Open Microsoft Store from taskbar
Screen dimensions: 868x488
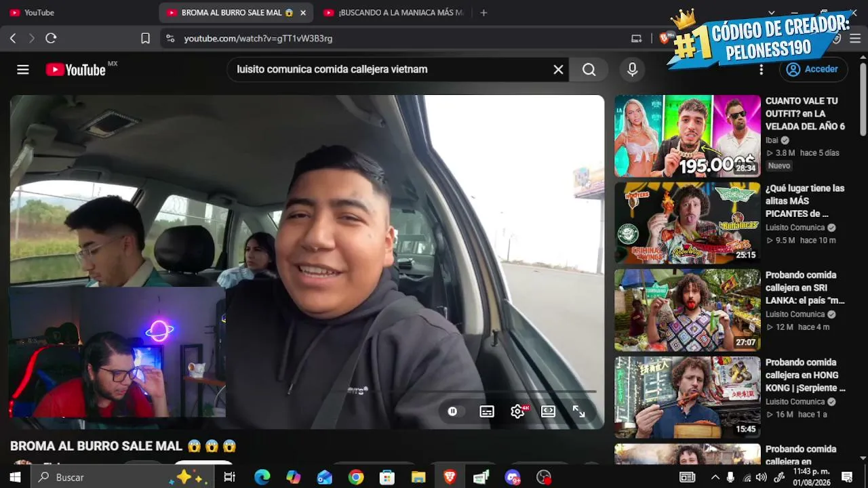coord(387,477)
